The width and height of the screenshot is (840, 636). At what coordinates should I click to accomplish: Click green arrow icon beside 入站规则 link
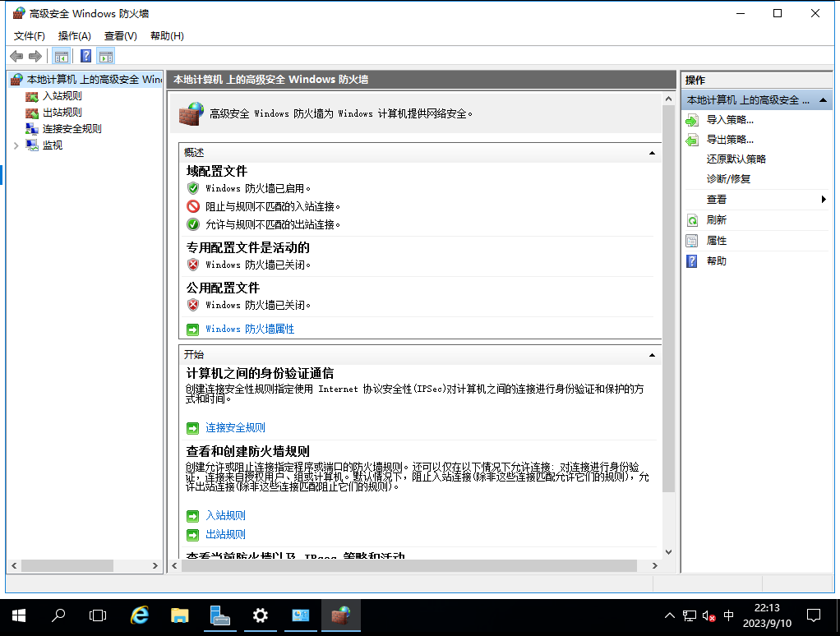(x=193, y=516)
